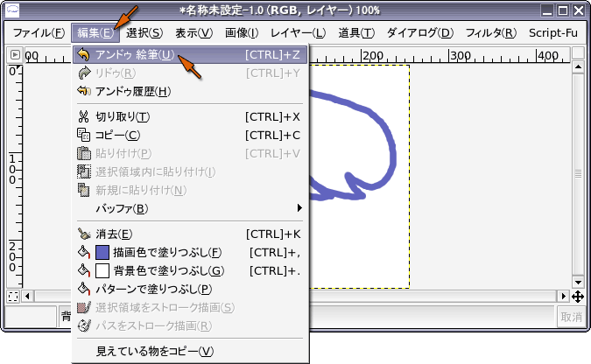The width and height of the screenshot is (591, 364).
Task: Choose 背景色で塗りつぶし entry
Action: coord(190,270)
